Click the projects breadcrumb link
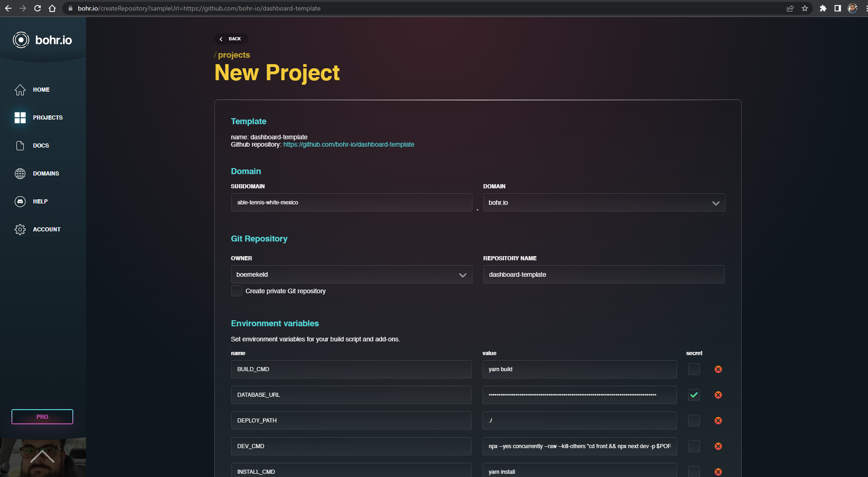 [234, 55]
